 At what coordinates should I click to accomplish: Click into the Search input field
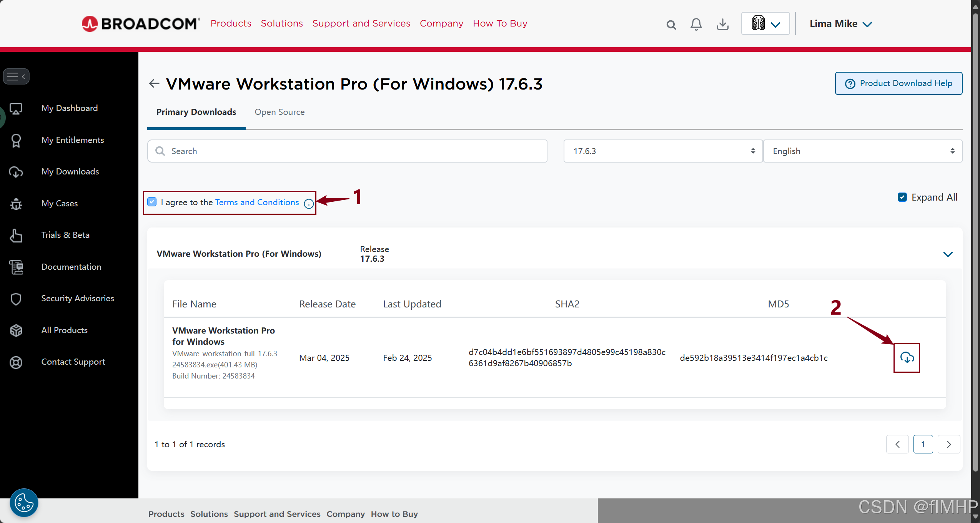(347, 151)
